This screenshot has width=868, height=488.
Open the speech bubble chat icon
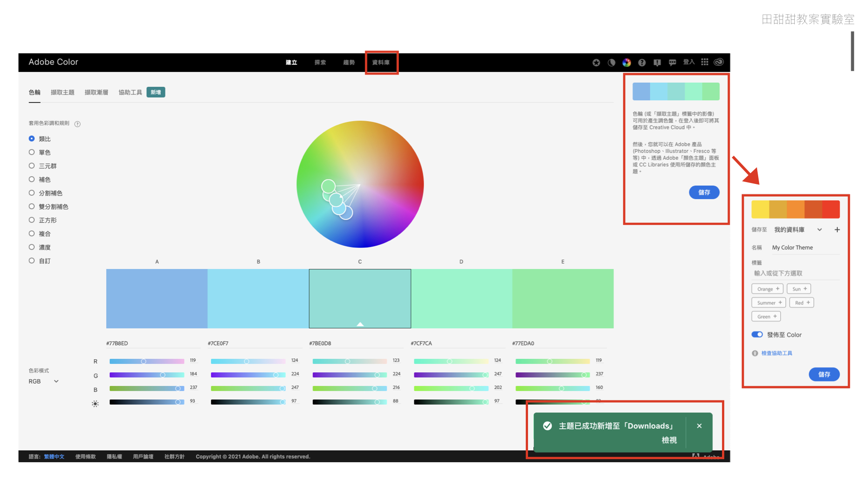point(672,62)
